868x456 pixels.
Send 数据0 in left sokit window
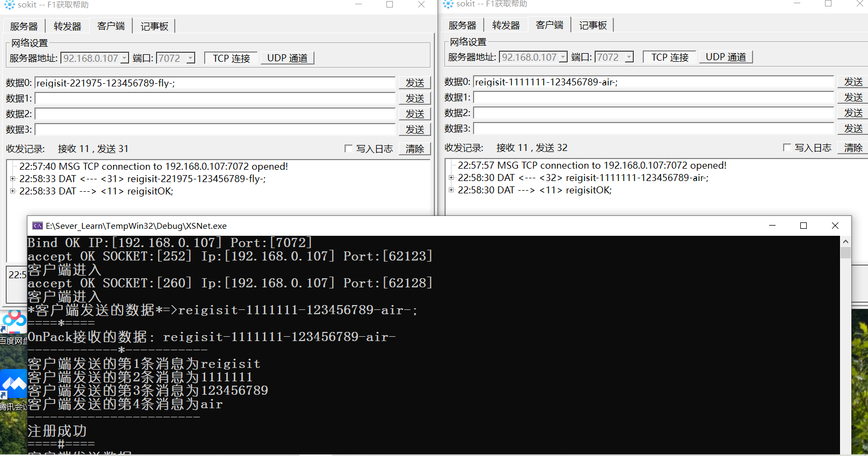415,83
